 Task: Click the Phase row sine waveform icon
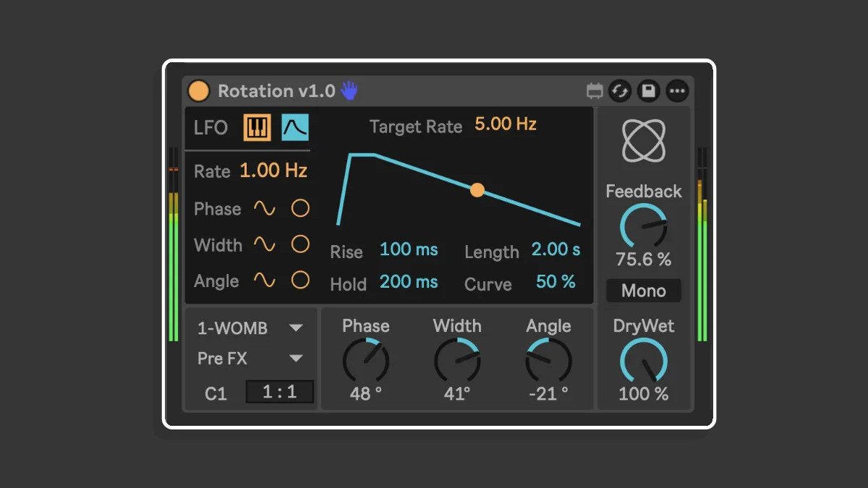coord(264,209)
